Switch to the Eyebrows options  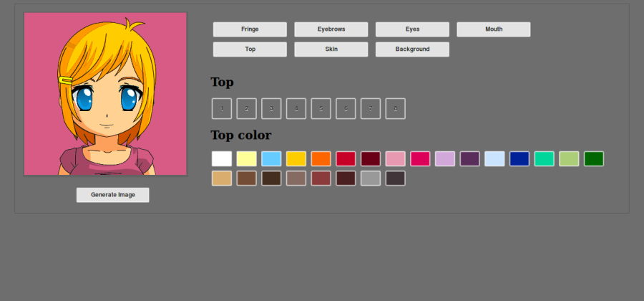331,29
